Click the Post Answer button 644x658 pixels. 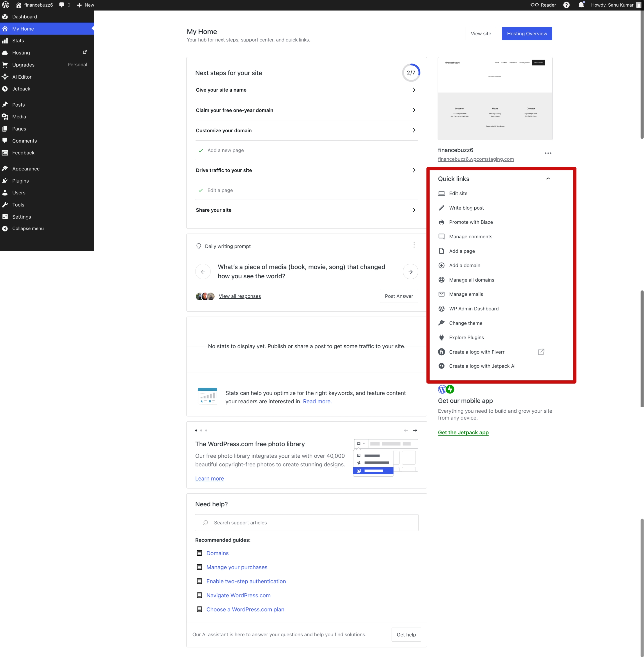point(399,296)
